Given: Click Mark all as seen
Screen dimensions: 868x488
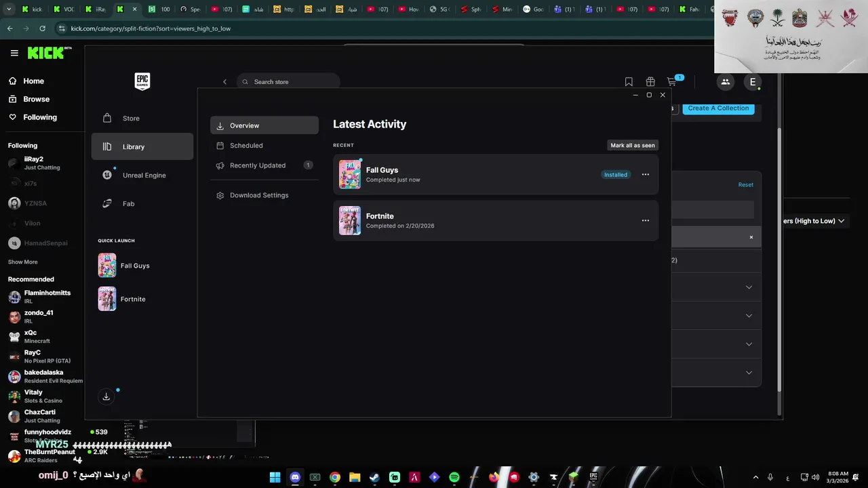Looking at the screenshot, I should 633,145.
